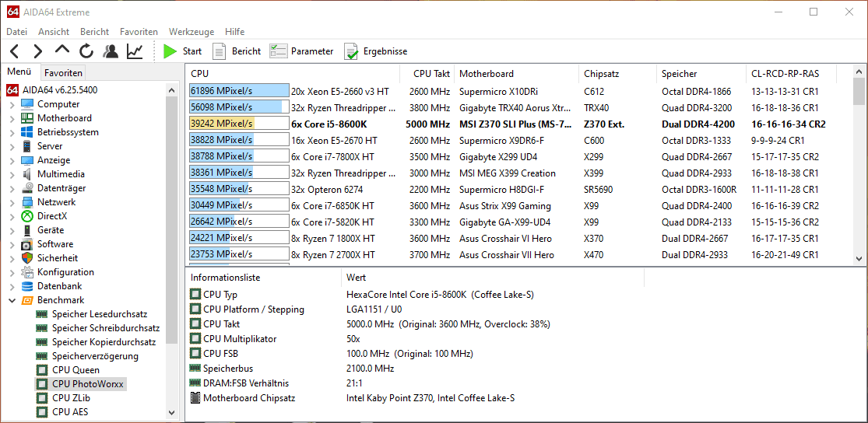Open the Favoriten menu in the menu bar
868x423 pixels.
[139, 32]
